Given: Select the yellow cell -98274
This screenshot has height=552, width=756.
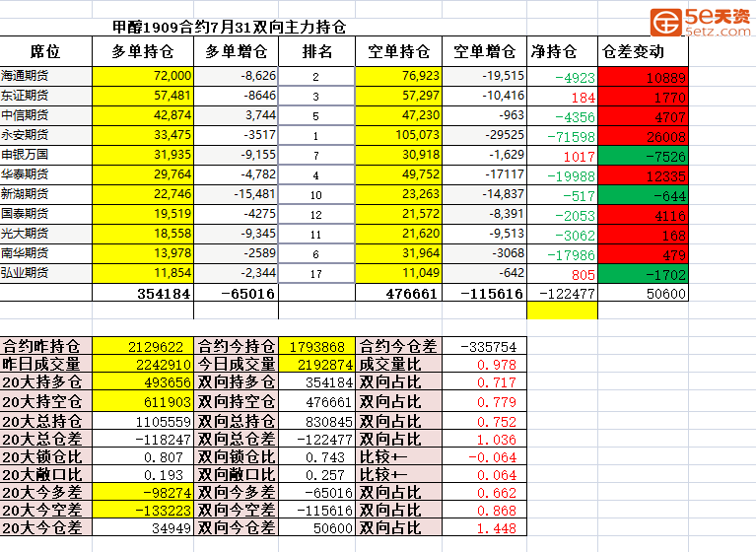Looking at the screenshot, I should pos(143,492).
